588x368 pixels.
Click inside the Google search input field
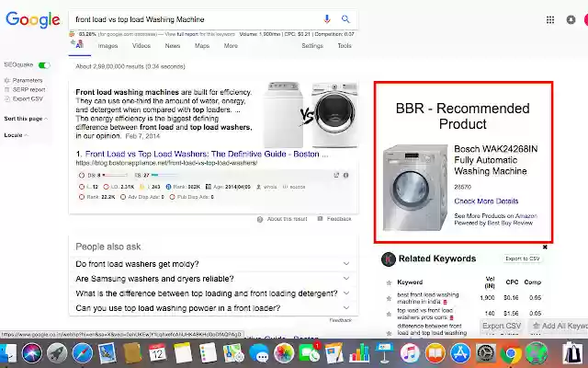tap(195, 19)
